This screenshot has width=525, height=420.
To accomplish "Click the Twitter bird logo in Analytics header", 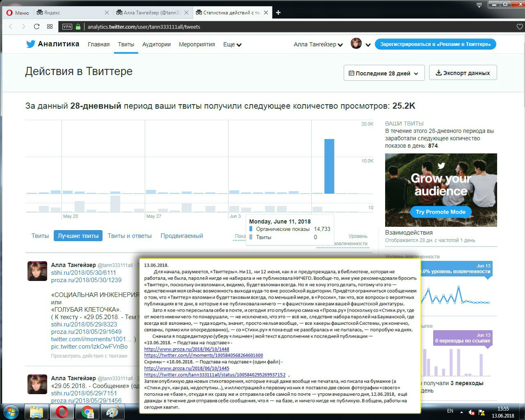I will click(x=31, y=44).
